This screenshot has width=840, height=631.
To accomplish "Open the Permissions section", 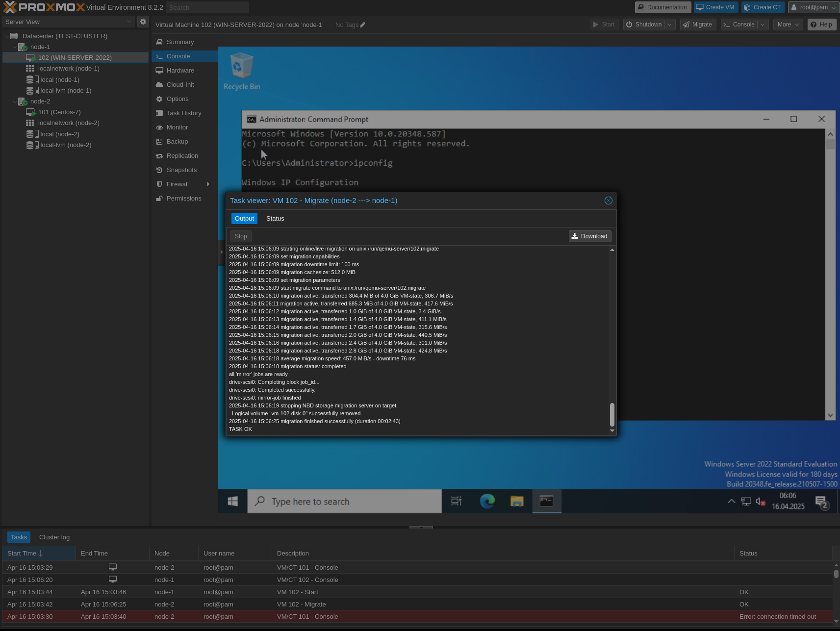I will point(184,198).
